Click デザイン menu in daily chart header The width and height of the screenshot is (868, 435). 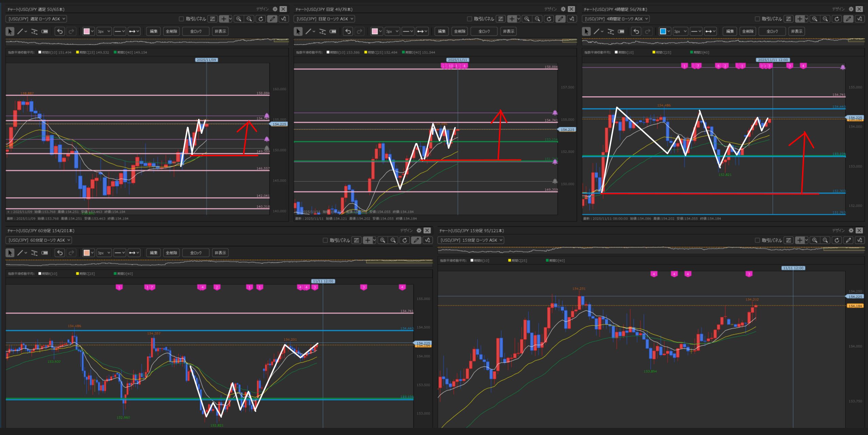point(550,9)
